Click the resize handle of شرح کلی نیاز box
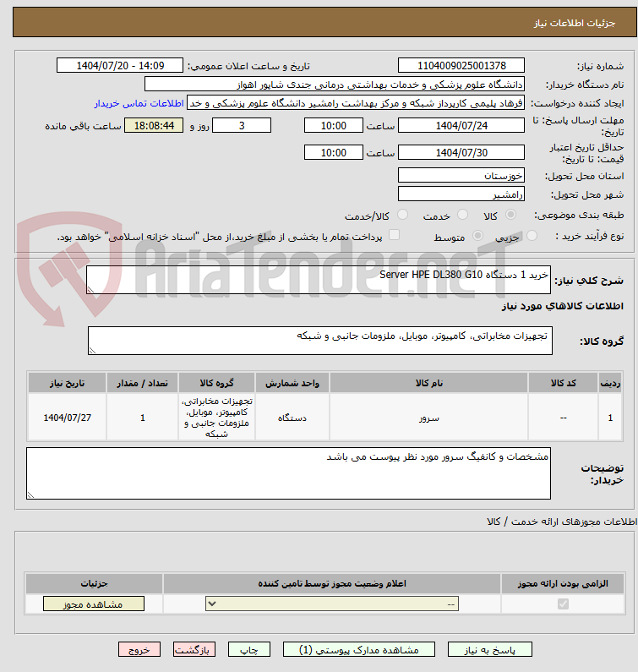The width and height of the screenshot is (638, 672). tap(90, 290)
